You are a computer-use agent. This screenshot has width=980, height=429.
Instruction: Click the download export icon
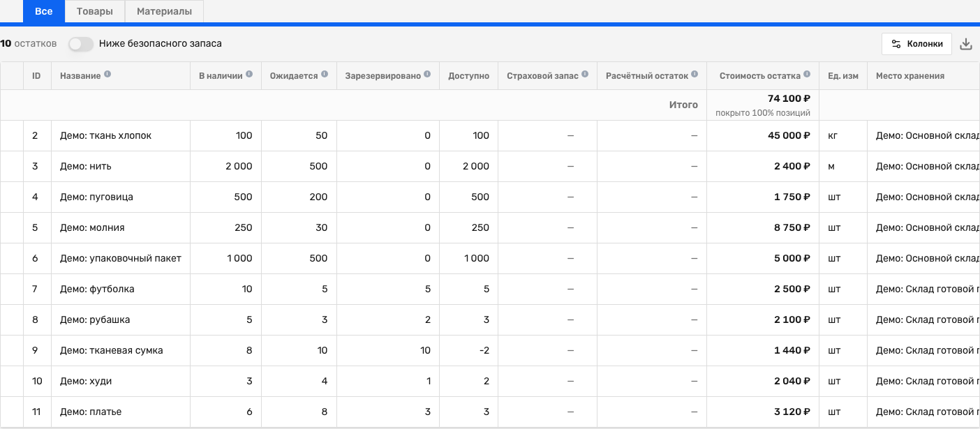click(966, 44)
